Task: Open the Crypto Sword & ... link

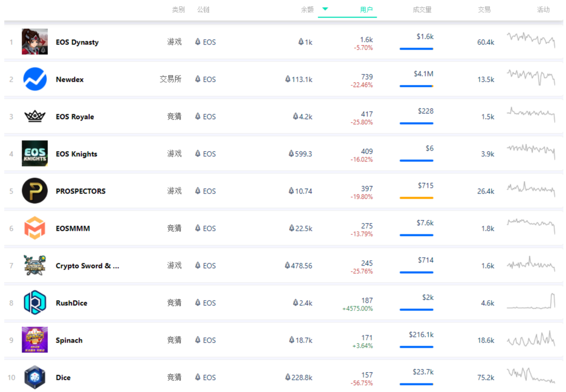Action: click(x=87, y=266)
